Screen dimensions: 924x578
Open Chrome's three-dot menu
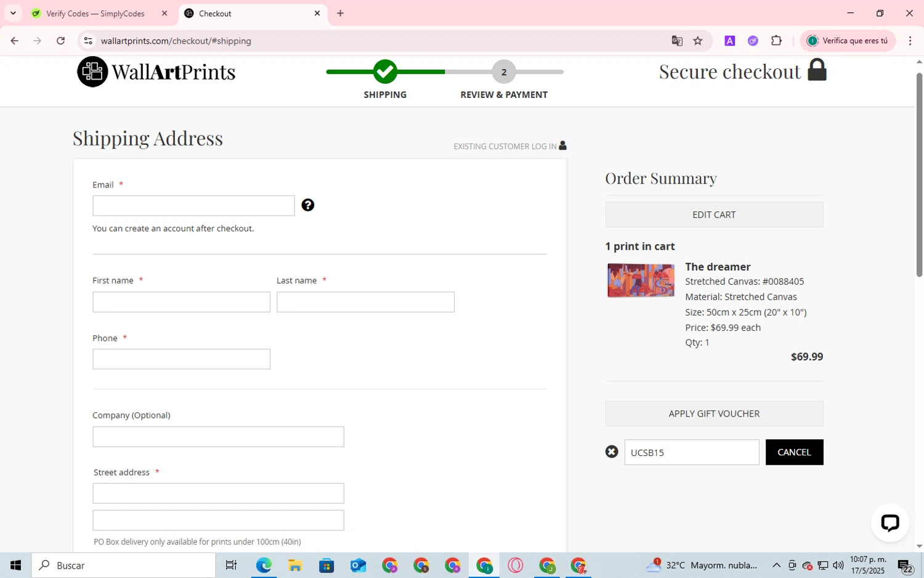pos(910,41)
